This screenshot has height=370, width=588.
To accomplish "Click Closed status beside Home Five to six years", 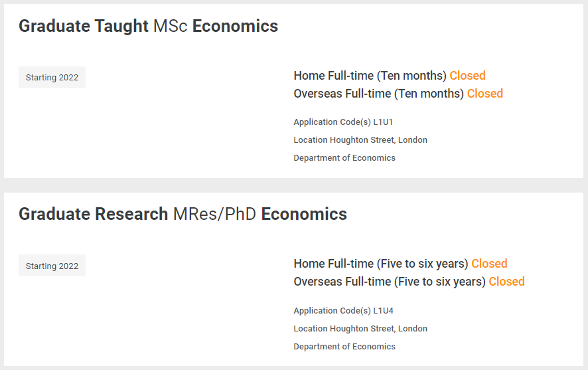I will (x=489, y=264).
